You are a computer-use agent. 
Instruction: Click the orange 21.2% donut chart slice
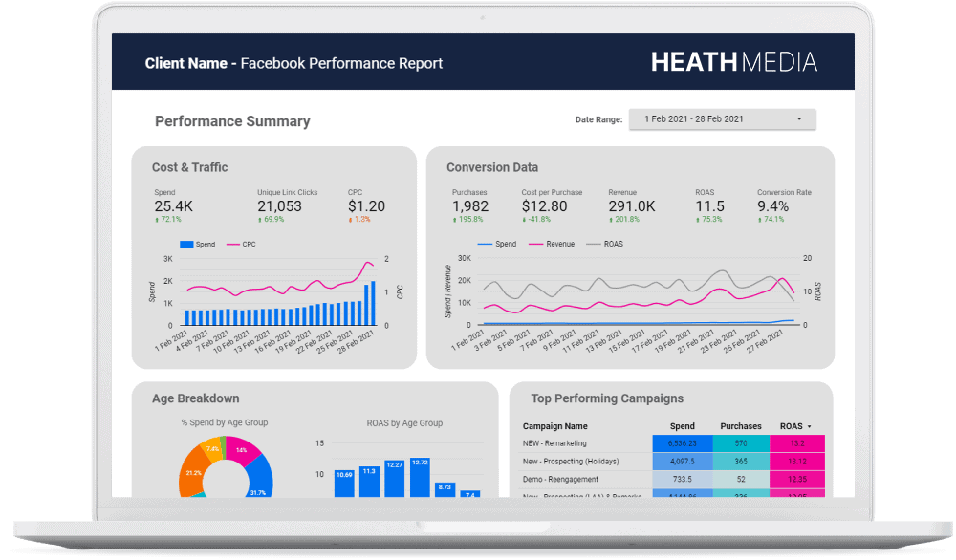point(193,473)
